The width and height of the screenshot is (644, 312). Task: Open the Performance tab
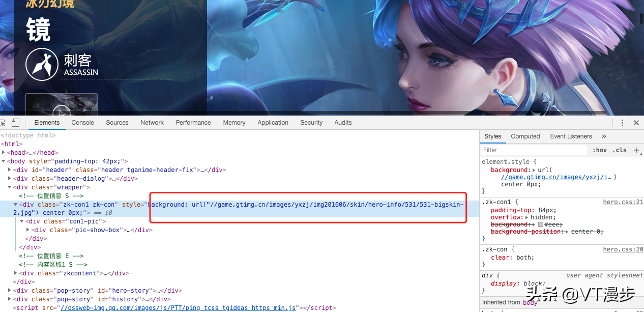coord(193,123)
